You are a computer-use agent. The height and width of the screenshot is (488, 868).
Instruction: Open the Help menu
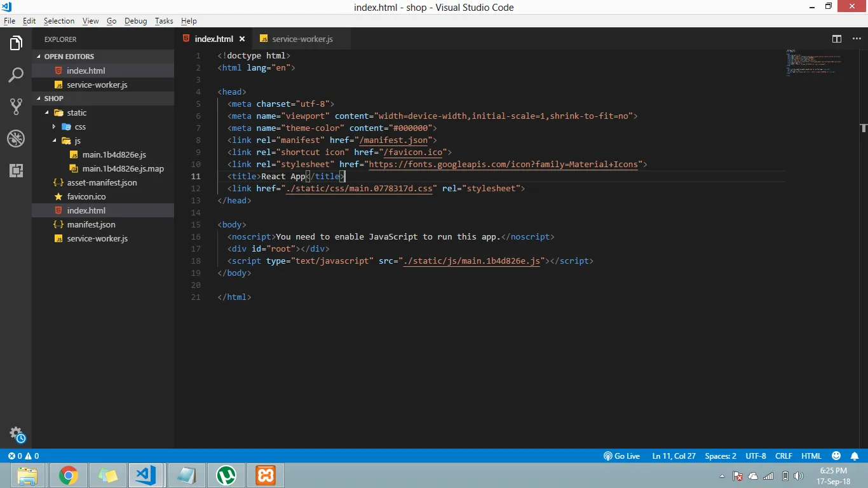(189, 21)
